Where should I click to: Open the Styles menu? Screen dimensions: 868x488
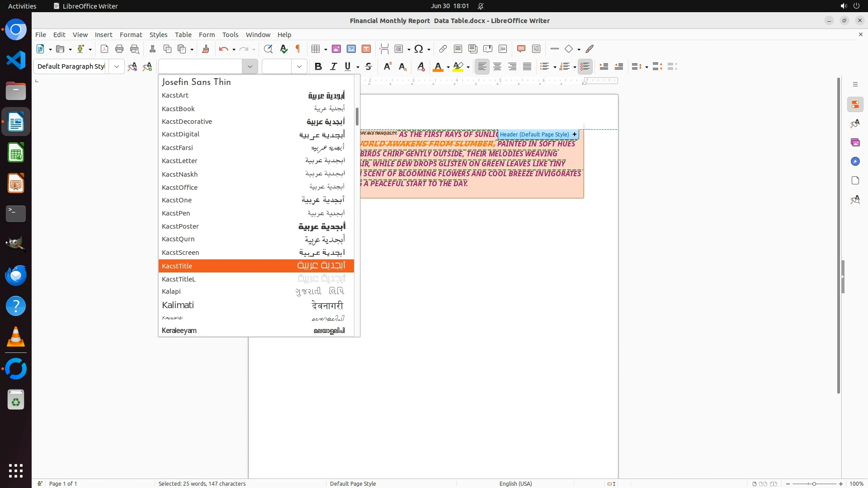[x=158, y=34]
